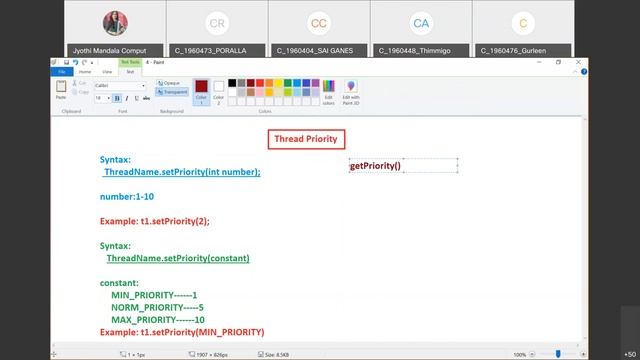Click 'MAX_PRIORITY------10' text
The height and width of the screenshot is (360, 640).
pyautogui.click(x=158, y=320)
